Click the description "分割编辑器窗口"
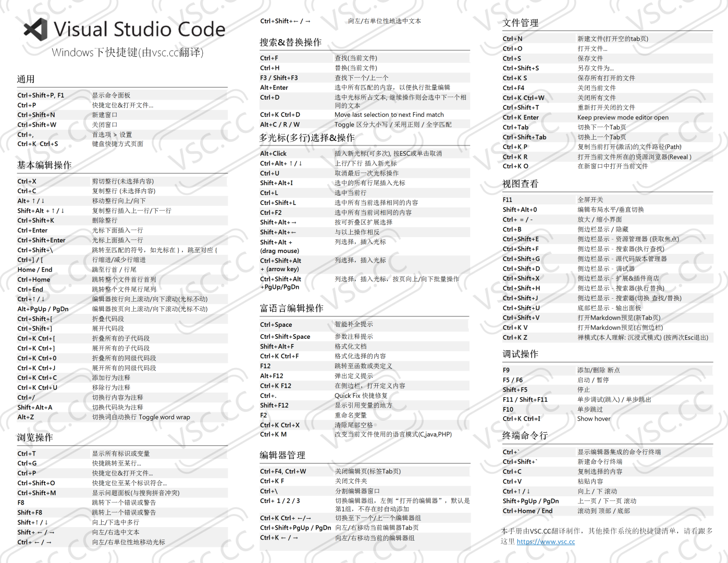This screenshot has width=728, height=563. [x=357, y=491]
